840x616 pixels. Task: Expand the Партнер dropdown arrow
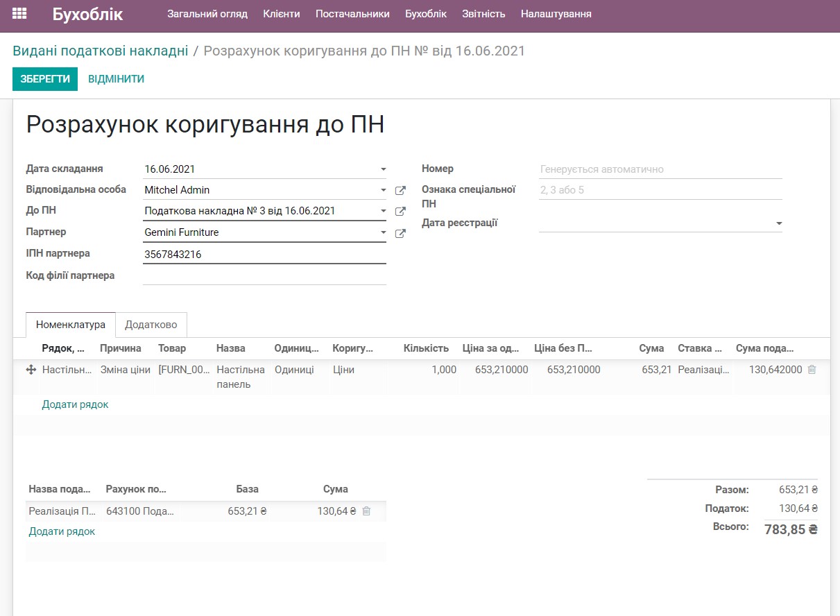point(383,232)
